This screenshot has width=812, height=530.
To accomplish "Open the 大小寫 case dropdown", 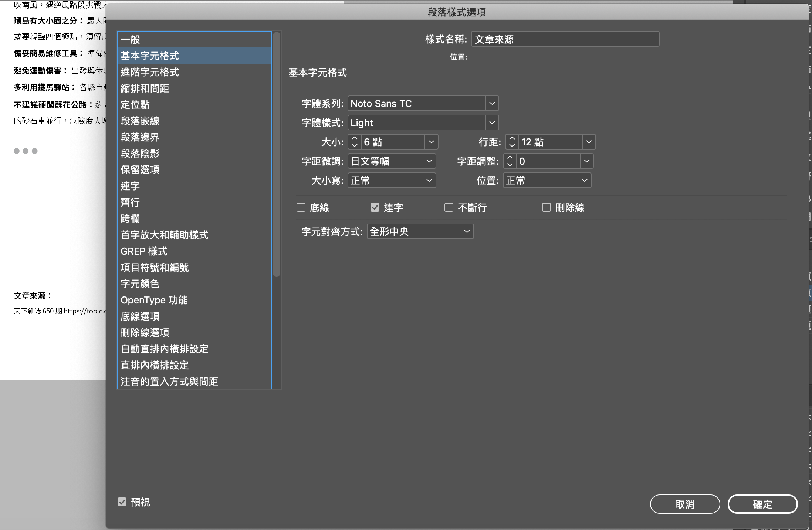I will point(429,181).
